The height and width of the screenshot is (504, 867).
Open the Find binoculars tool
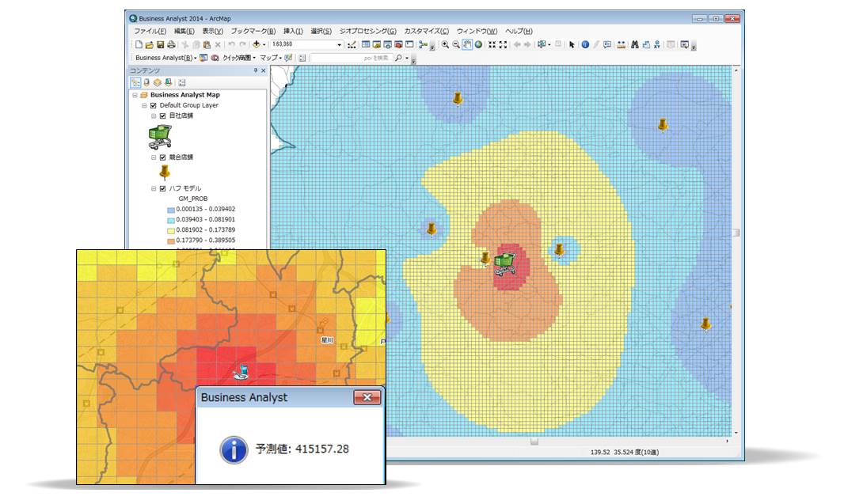tap(635, 45)
